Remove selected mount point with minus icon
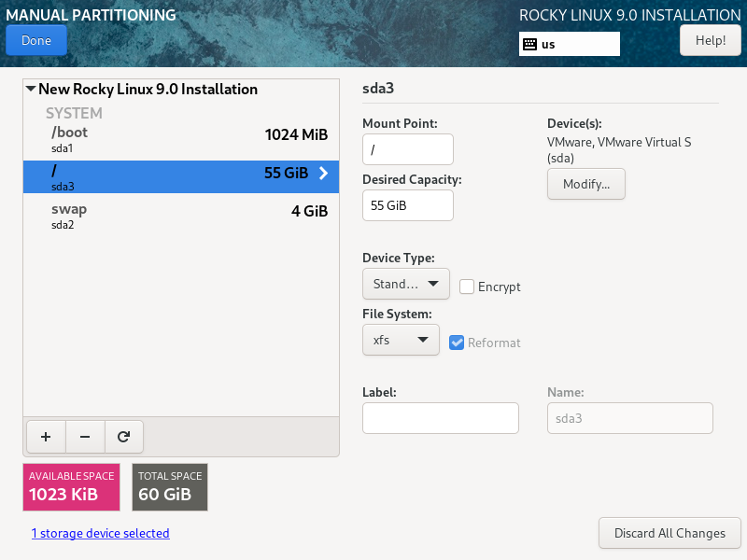The image size is (747, 560). (x=85, y=437)
